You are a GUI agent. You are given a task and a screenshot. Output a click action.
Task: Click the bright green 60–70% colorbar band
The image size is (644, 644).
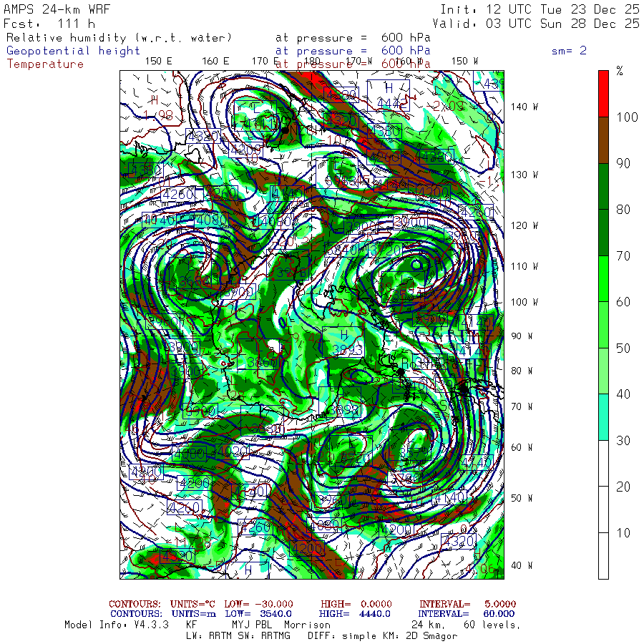coord(603,279)
